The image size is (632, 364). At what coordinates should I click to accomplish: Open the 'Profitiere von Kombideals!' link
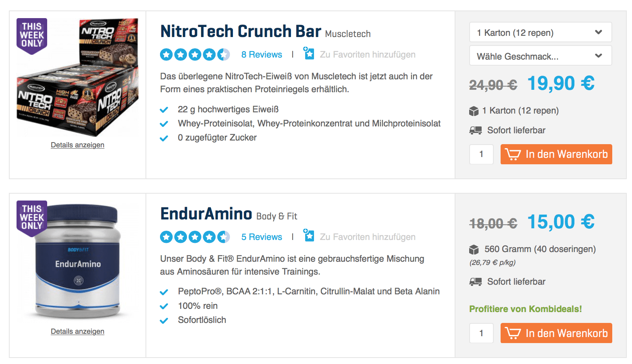[525, 309]
